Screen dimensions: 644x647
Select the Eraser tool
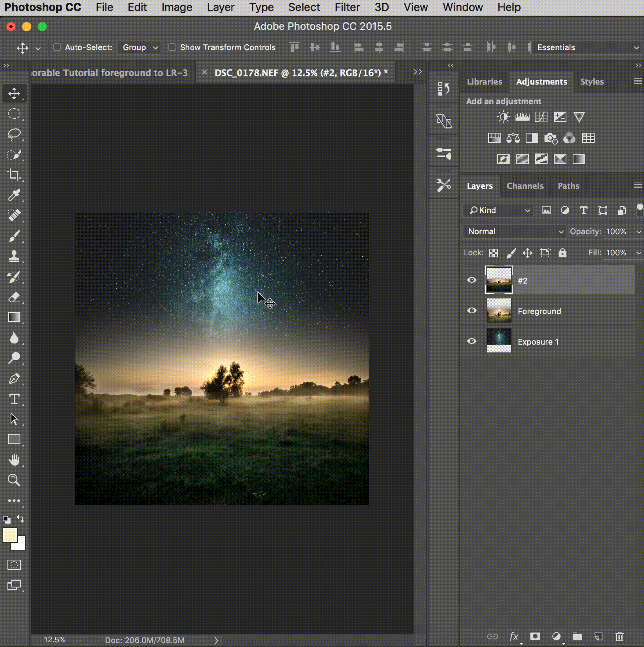coord(14,297)
